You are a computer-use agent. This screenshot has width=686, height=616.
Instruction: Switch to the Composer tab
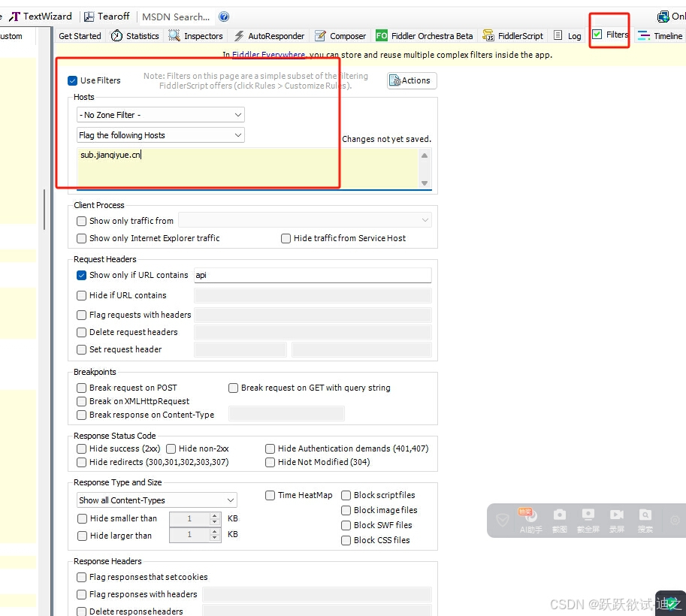(x=340, y=36)
